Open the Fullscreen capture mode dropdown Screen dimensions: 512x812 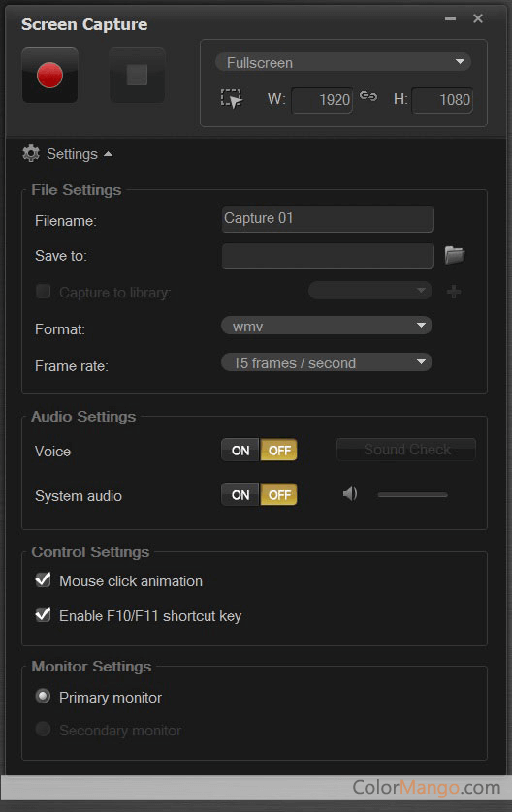tap(342, 62)
